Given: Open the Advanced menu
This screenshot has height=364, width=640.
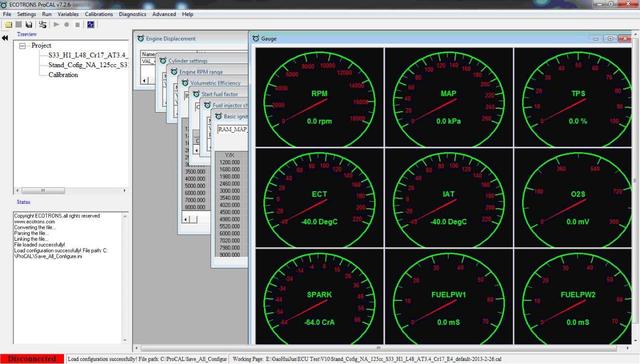Looking at the screenshot, I should click(x=164, y=14).
